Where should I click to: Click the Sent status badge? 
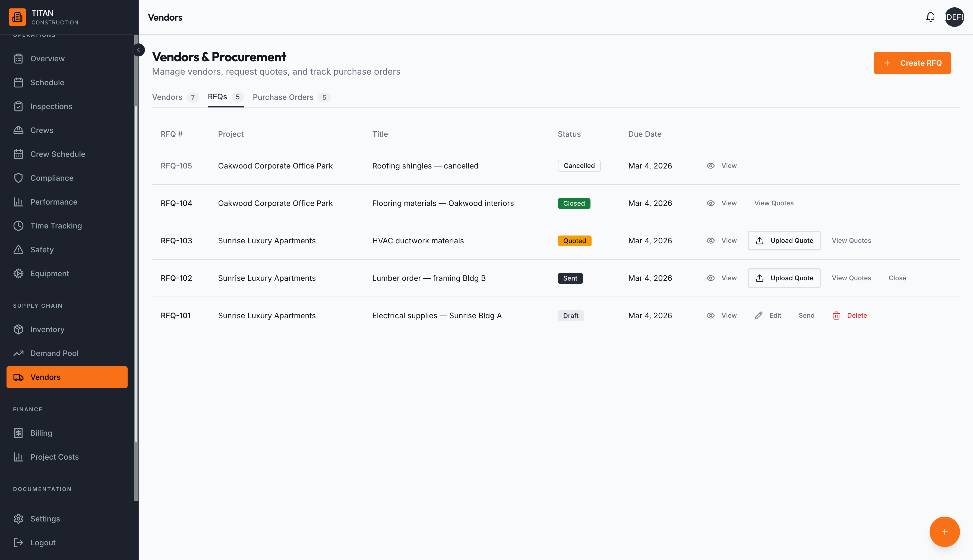click(x=570, y=278)
